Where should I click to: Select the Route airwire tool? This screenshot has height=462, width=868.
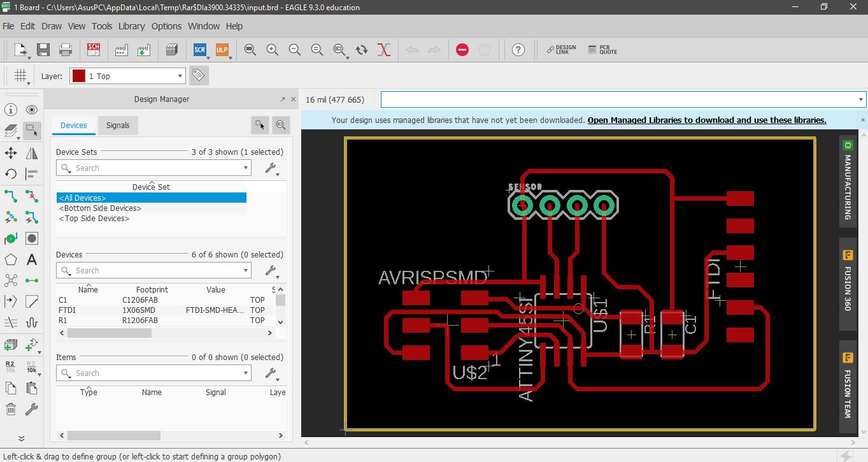(11, 196)
